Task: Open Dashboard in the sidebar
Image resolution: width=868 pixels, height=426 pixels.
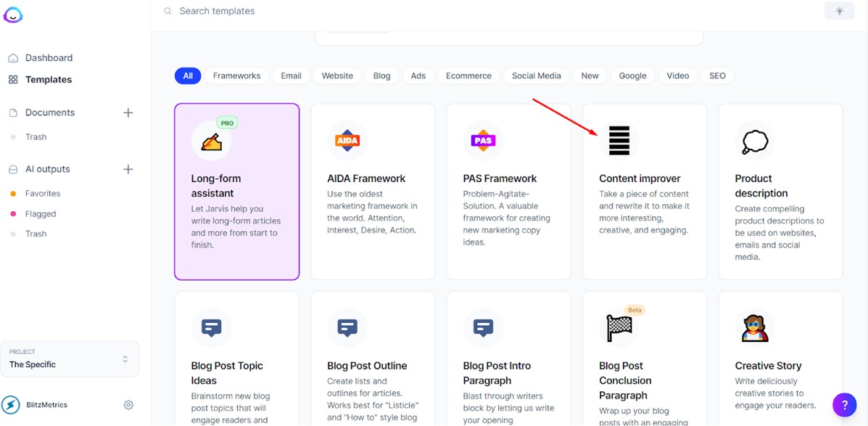Action: 49,58
